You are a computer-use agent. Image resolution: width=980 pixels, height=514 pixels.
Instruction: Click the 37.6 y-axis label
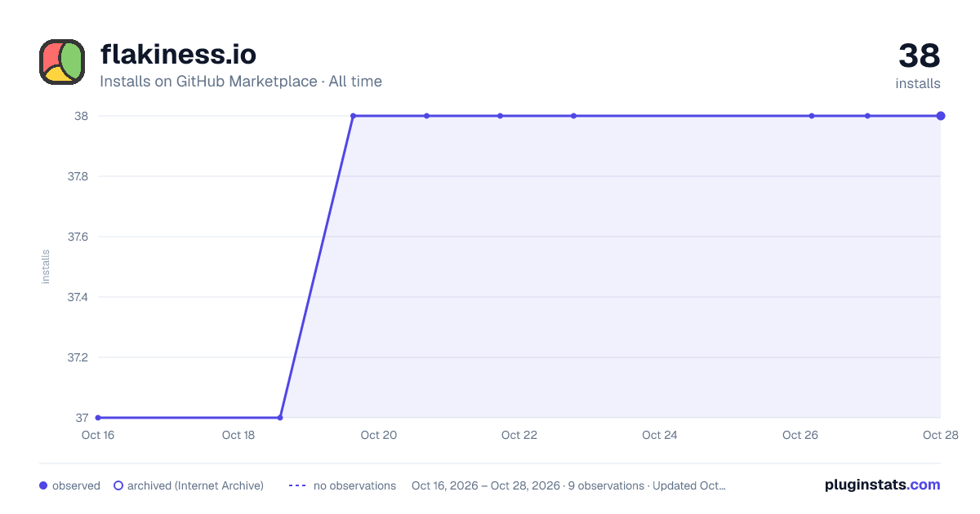point(78,237)
